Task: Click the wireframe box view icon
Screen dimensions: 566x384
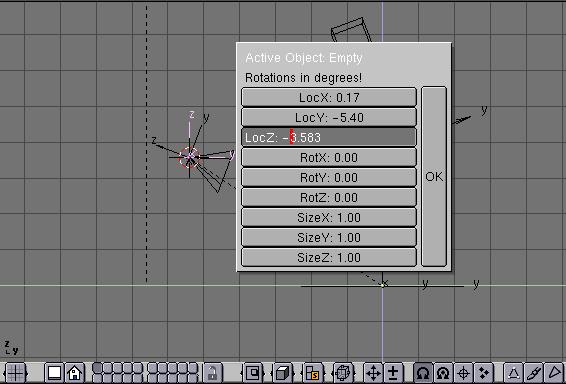Action: (x=343, y=372)
